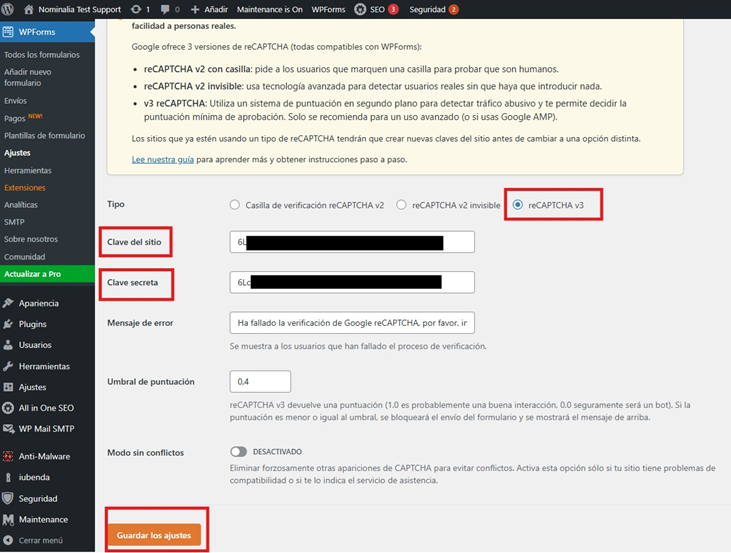Open the Usuarios person icon

(x=8, y=345)
